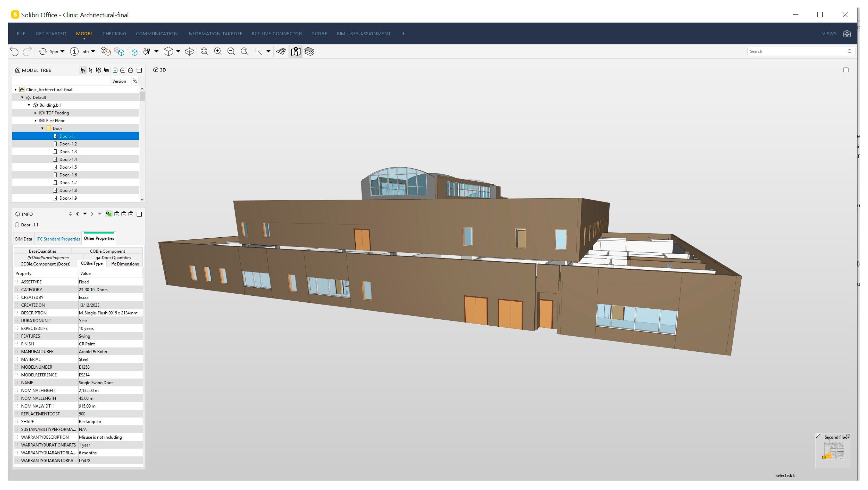868x490 pixels.
Task: Switch to the CHECKING tab
Action: tap(114, 34)
